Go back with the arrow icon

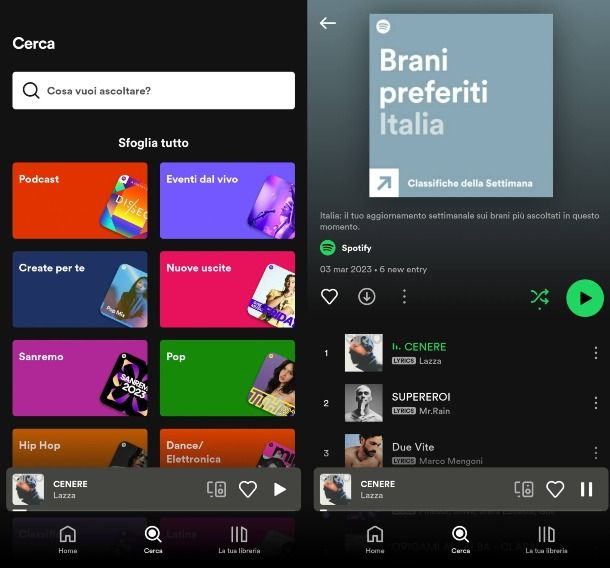(x=328, y=23)
